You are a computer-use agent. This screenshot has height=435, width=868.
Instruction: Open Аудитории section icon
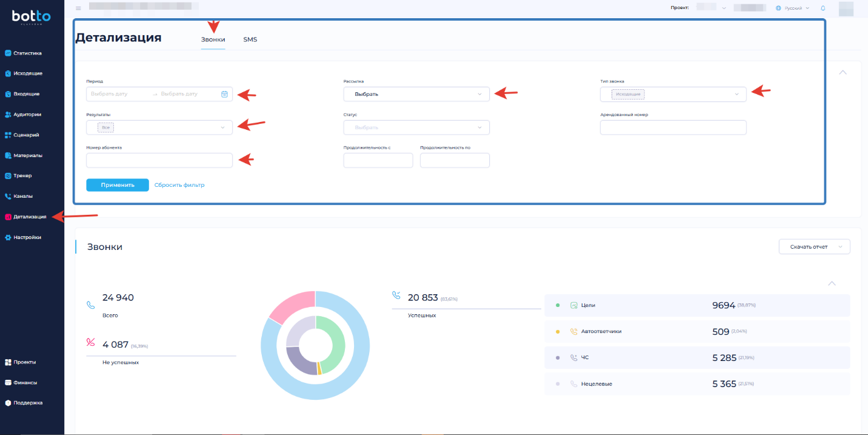click(x=8, y=115)
